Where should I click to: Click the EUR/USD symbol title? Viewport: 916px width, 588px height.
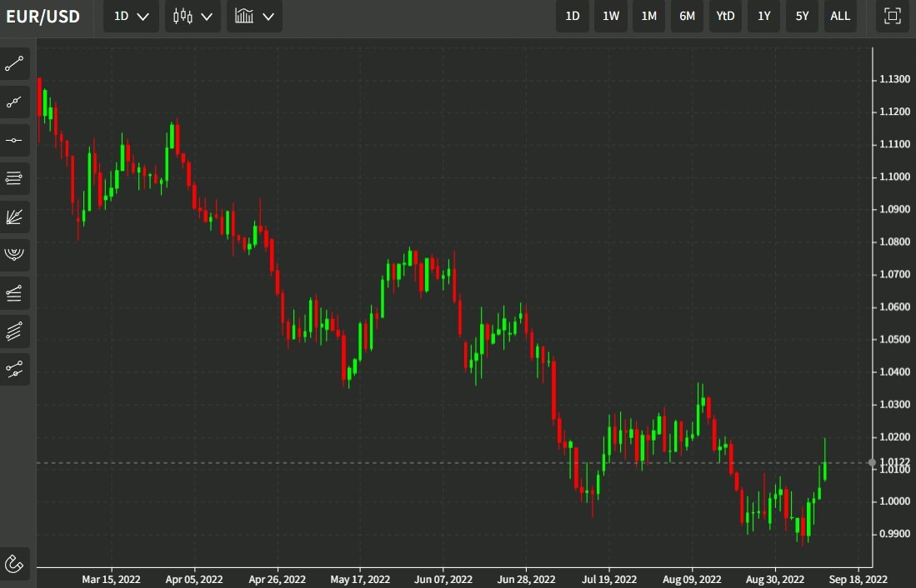click(43, 17)
